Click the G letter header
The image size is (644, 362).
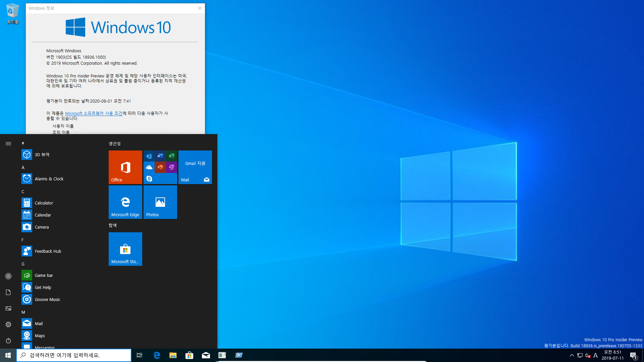click(23, 264)
